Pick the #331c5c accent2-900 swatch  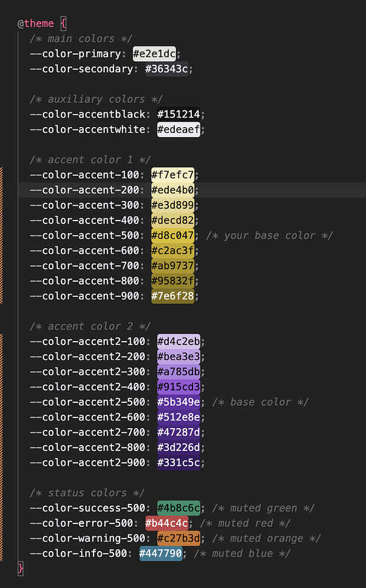[x=179, y=462]
